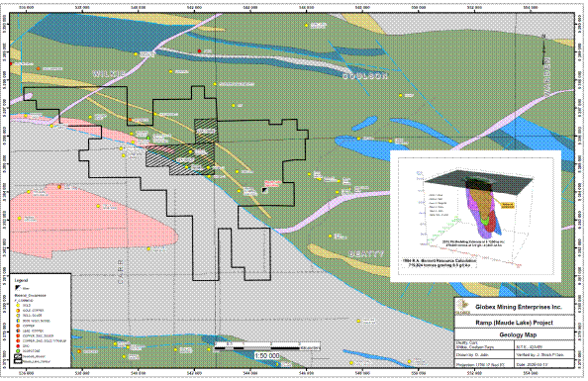Image resolution: width=588 pixels, height=381 pixels.
Task: Click the Legend title heading
Action: [21, 280]
